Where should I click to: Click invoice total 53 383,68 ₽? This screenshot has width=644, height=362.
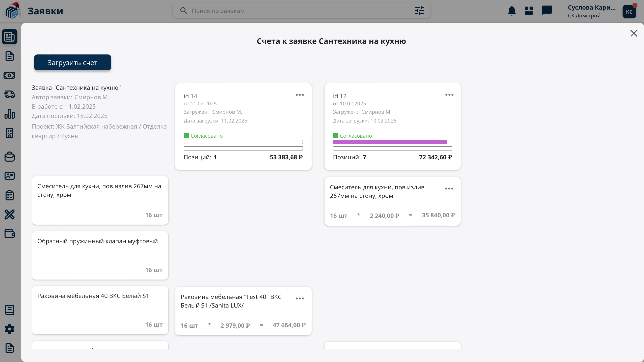pos(286,157)
